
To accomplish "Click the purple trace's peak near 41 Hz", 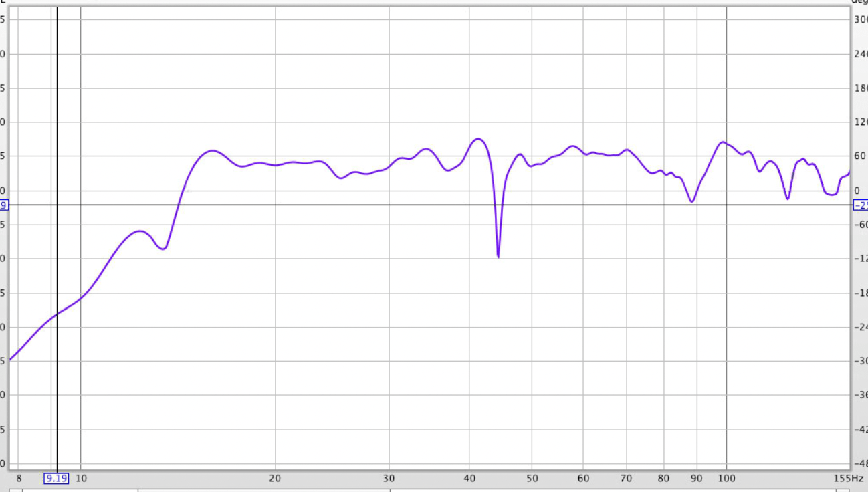I will (x=477, y=139).
